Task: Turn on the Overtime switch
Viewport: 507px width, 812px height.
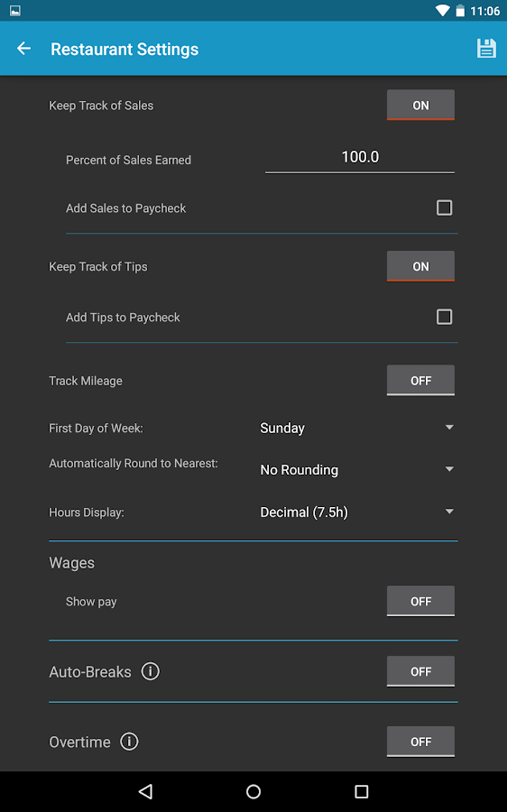Action: pyautogui.click(x=420, y=742)
